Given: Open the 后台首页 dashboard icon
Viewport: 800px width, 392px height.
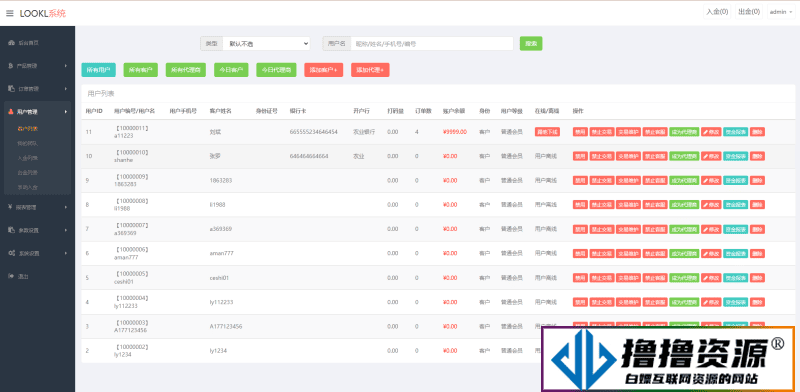Looking at the screenshot, I should coord(11,43).
